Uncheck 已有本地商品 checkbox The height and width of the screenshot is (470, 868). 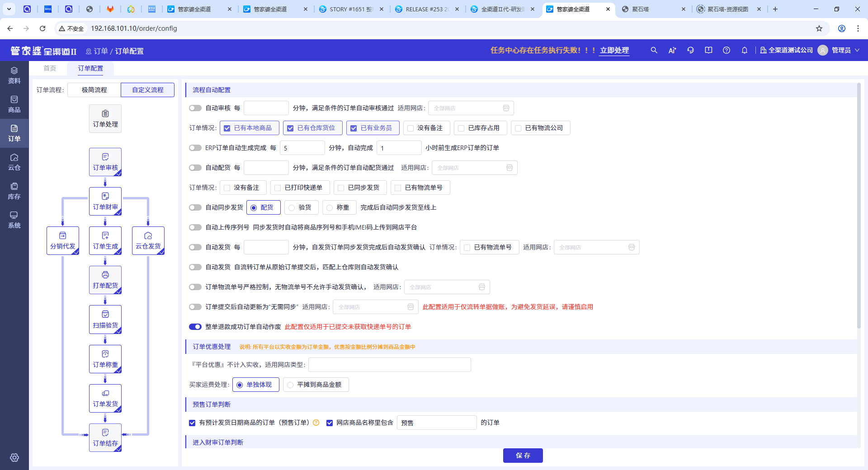[x=227, y=128]
